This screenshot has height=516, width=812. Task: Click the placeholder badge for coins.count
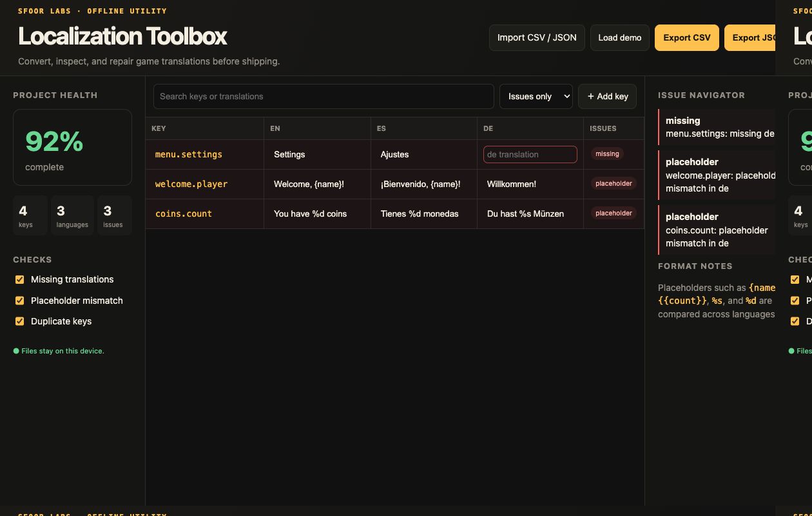point(614,213)
